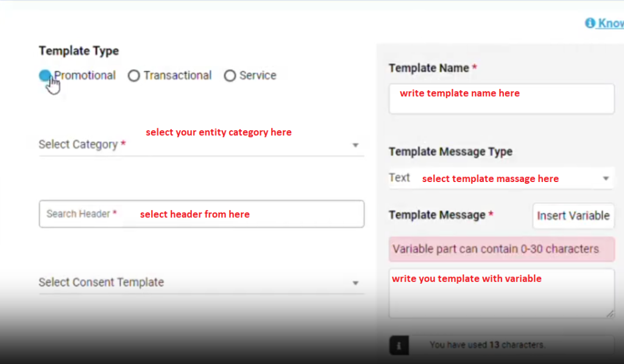Click the black info icon beside character count
Screen dimensions: 624x364
pyautogui.click(x=399, y=345)
